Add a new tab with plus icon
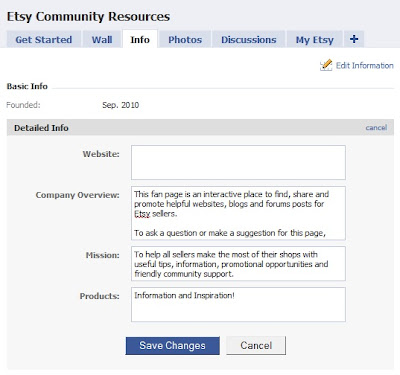The height and width of the screenshot is (375, 400). 354,39
